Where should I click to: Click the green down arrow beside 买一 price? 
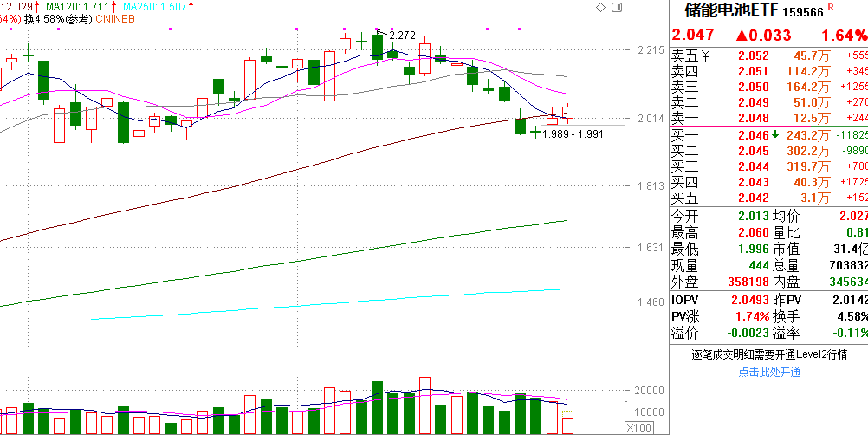point(775,134)
